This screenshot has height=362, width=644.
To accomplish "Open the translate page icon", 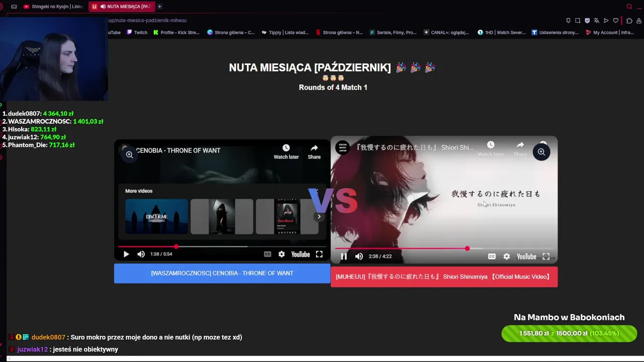I will [x=596, y=21].
